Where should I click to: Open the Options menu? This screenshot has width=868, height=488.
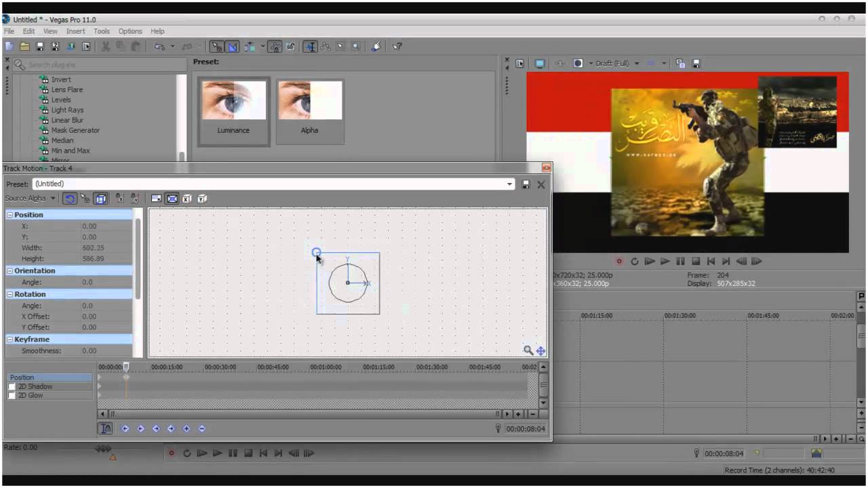click(130, 31)
